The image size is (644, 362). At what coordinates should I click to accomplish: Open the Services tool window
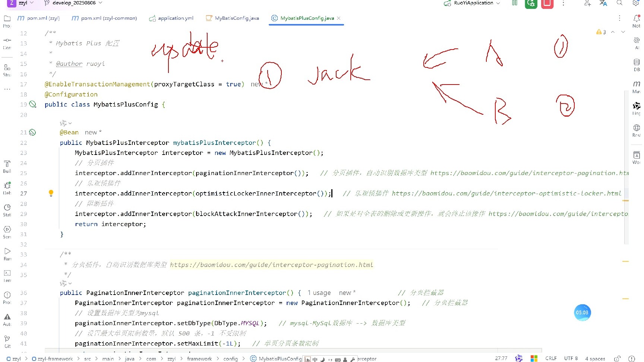(7, 229)
